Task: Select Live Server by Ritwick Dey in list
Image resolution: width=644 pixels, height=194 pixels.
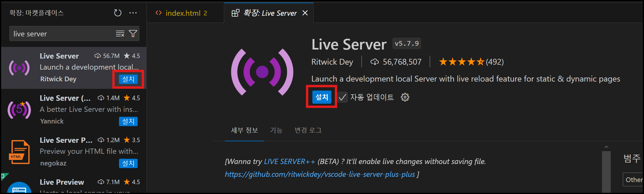Action: pyautogui.click(x=74, y=68)
